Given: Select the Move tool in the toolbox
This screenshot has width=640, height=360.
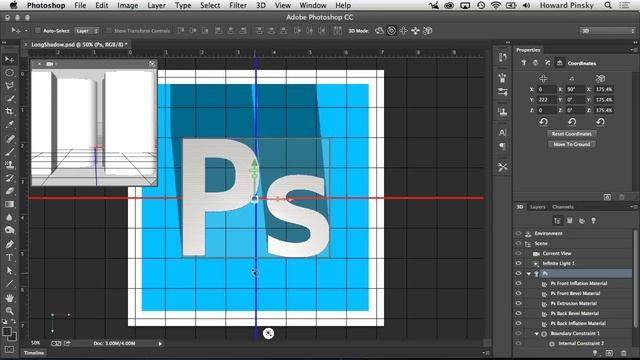Looking at the screenshot, I should 9,60.
